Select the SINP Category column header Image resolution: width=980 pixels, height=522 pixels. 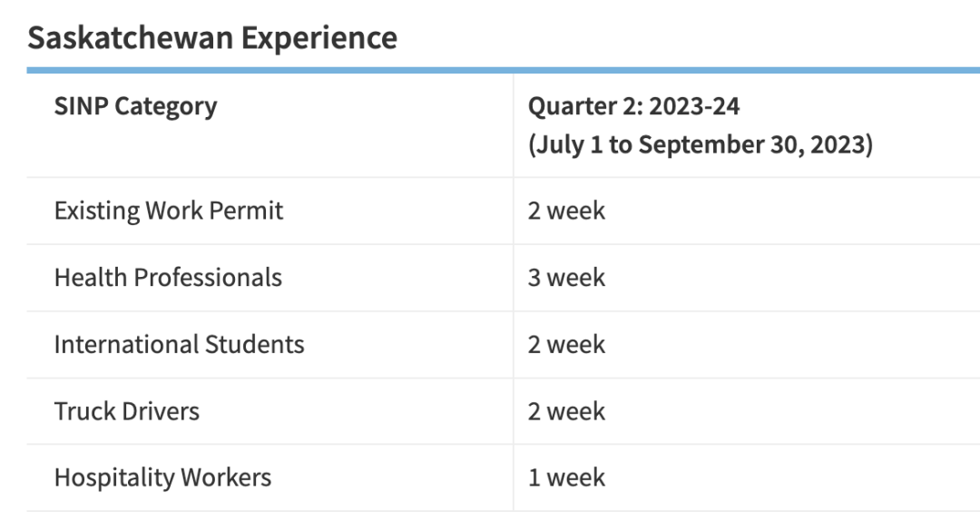point(135,106)
